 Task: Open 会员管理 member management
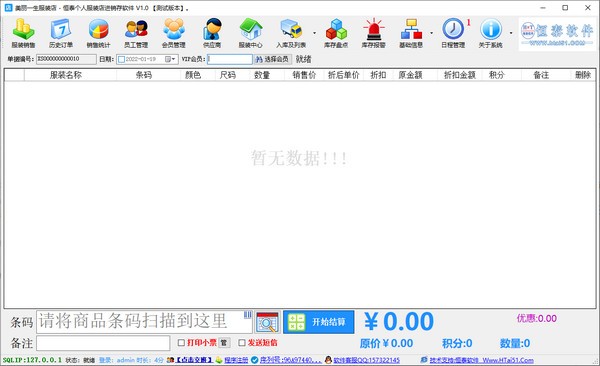tap(173, 33)
